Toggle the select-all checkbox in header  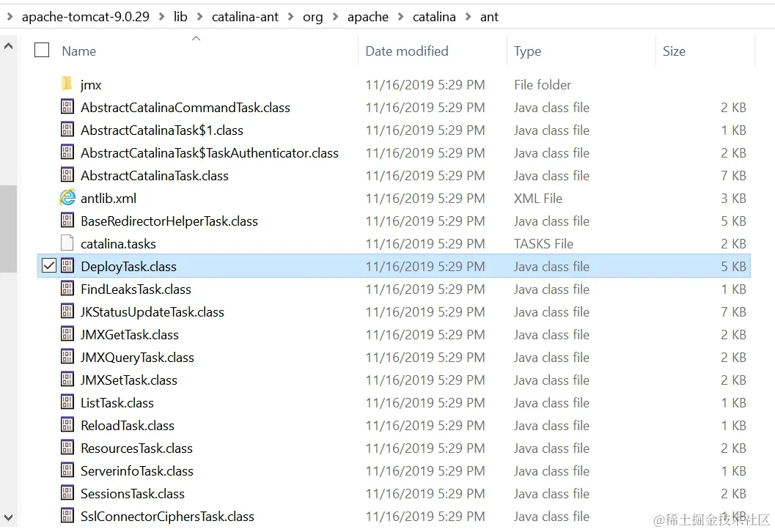42,50
